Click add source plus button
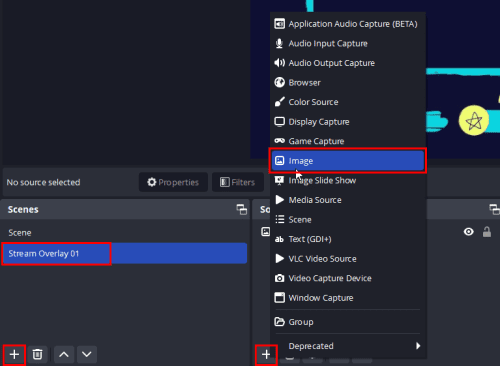Image resolution: width=500 pixels, height=366 pixels. 266,354
